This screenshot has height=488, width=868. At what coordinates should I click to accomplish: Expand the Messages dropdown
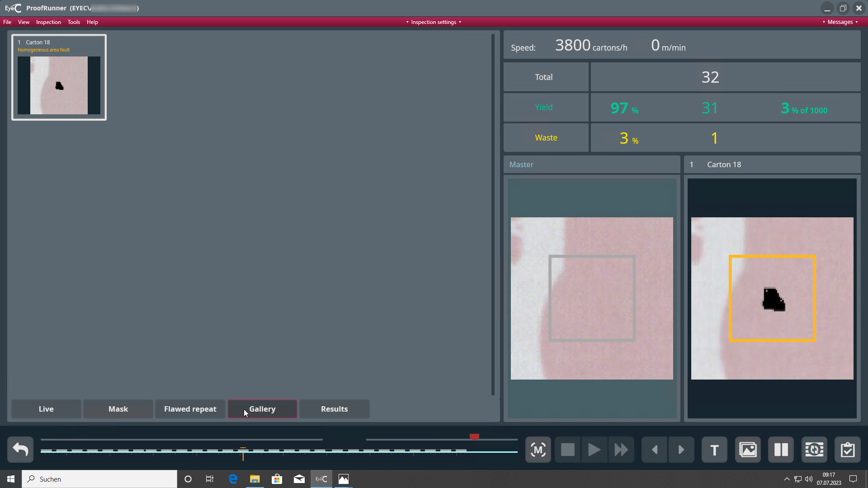click(840, 22)
